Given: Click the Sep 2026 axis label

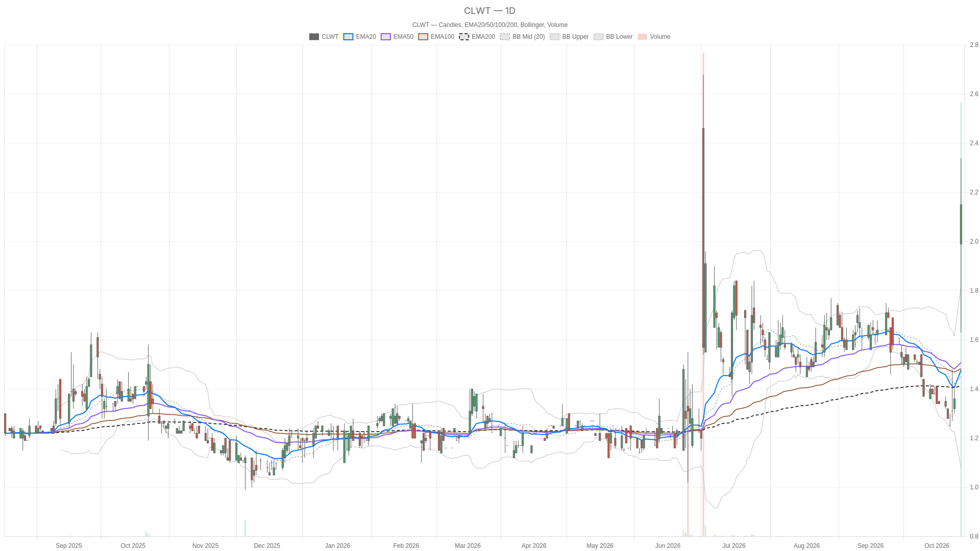Looking at the screenshot, I should coord(871,546).
